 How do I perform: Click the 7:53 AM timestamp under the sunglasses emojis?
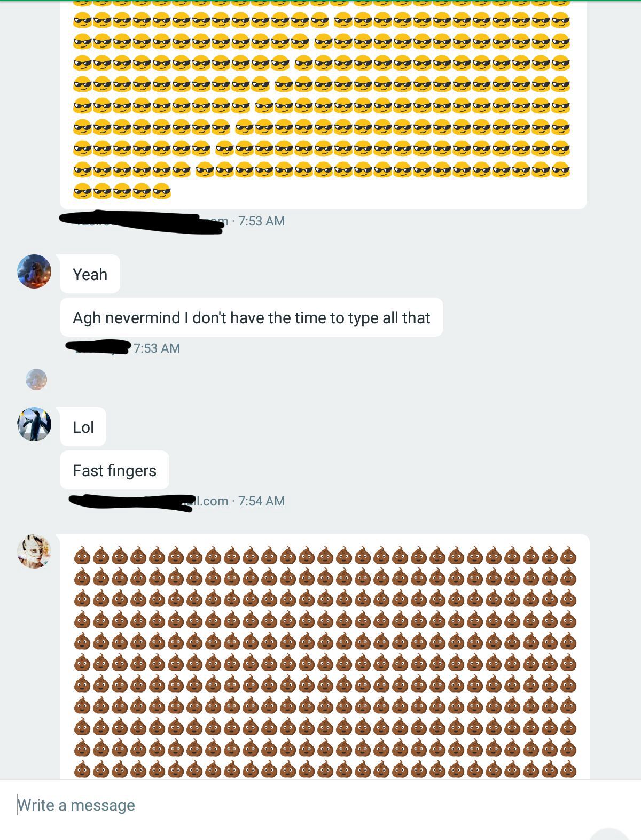click(x=261, y=221)
